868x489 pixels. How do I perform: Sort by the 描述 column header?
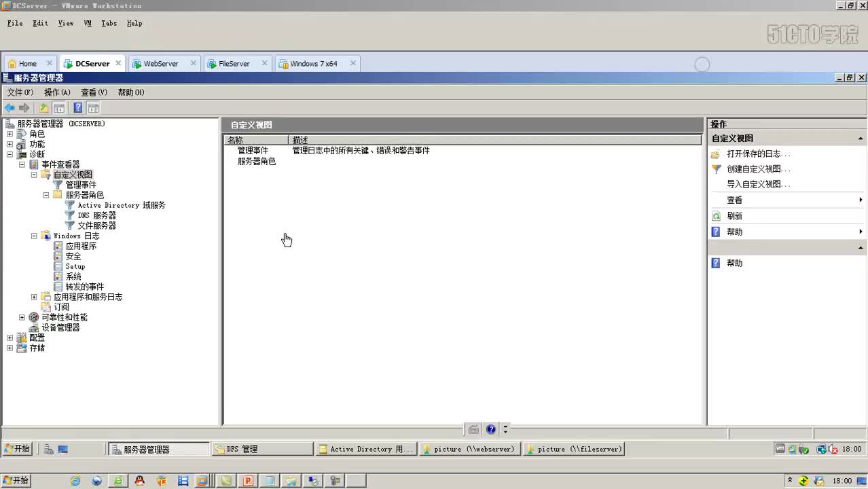[494, 140]
